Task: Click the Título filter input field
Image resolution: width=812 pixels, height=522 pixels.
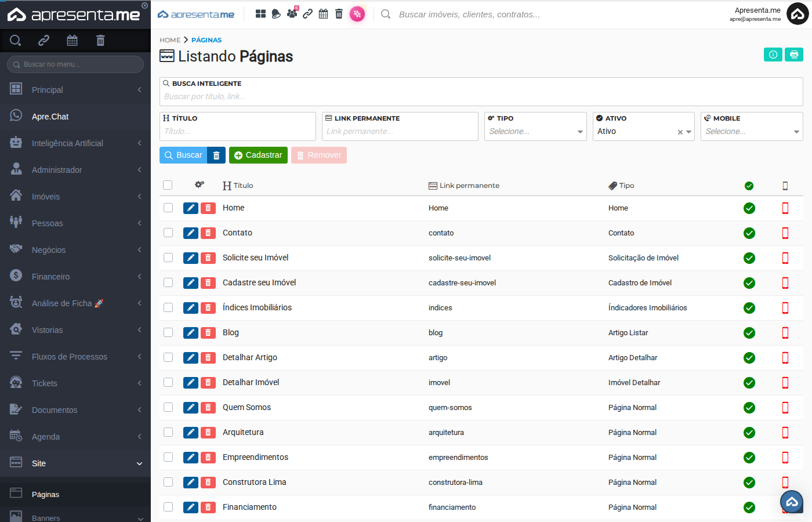Action: 238,126
